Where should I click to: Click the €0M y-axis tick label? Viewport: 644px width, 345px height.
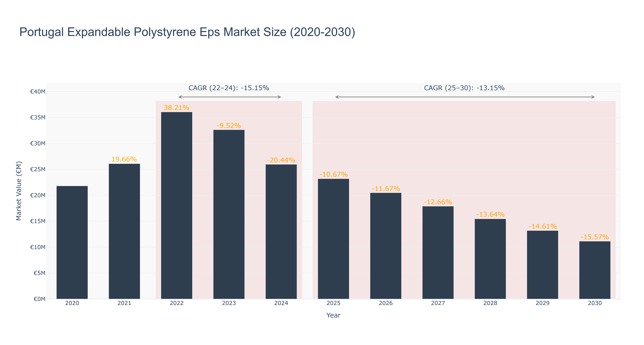pyautogui.click(x=39, y=299)
